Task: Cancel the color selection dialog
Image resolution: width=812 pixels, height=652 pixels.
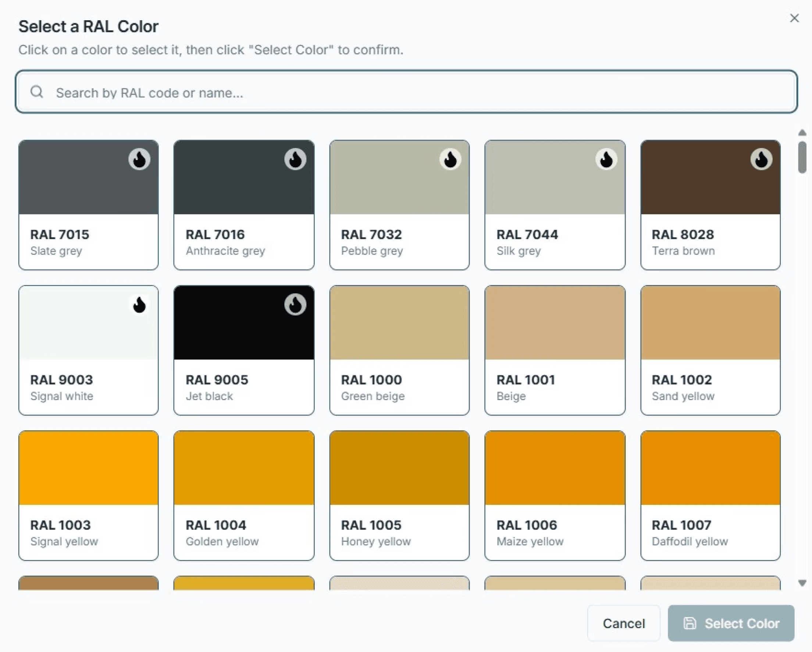Action: [x=623, y=623]
